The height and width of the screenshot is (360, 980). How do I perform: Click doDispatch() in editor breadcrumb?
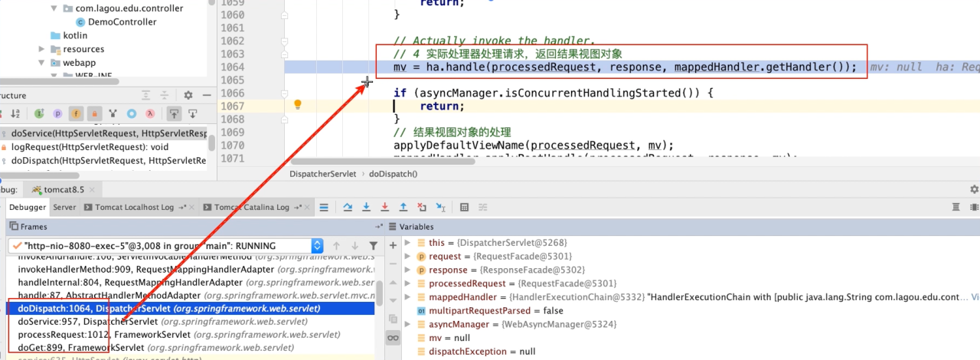click(x=394, y=174)
